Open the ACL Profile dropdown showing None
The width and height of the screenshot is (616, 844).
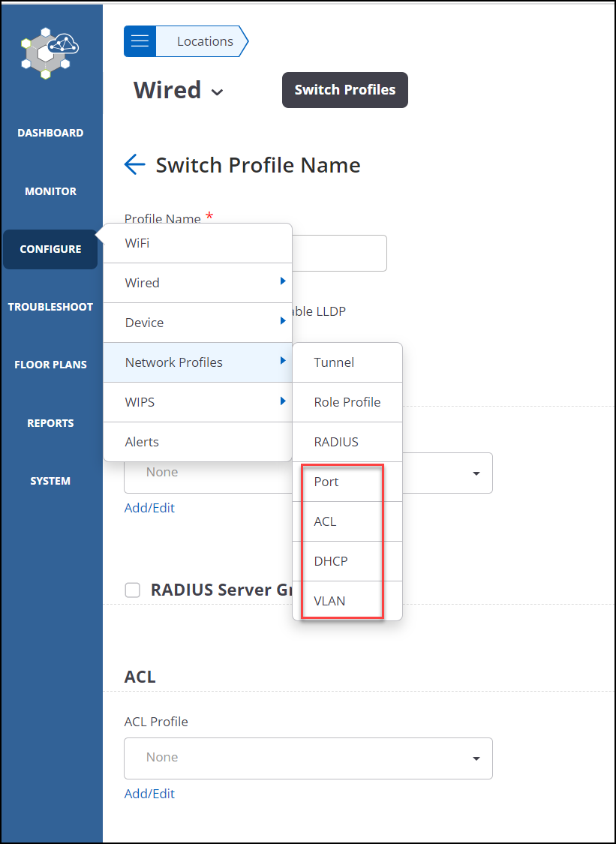308,758
